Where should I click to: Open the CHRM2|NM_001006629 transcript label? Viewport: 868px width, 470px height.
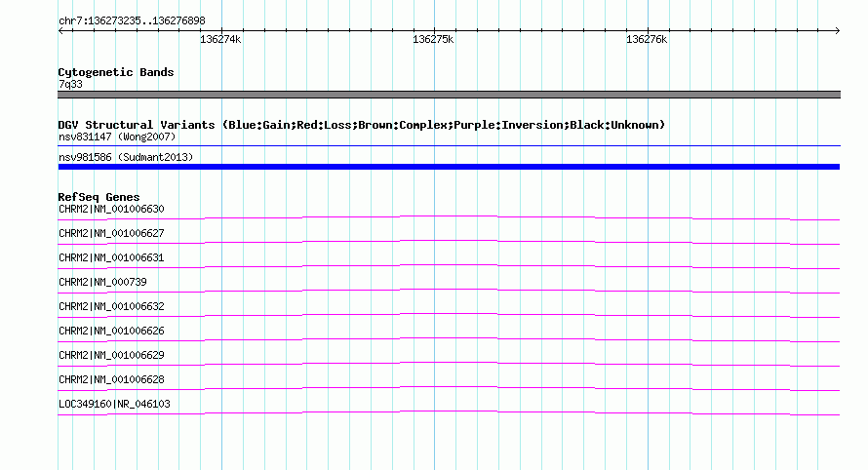pos(111,355)
